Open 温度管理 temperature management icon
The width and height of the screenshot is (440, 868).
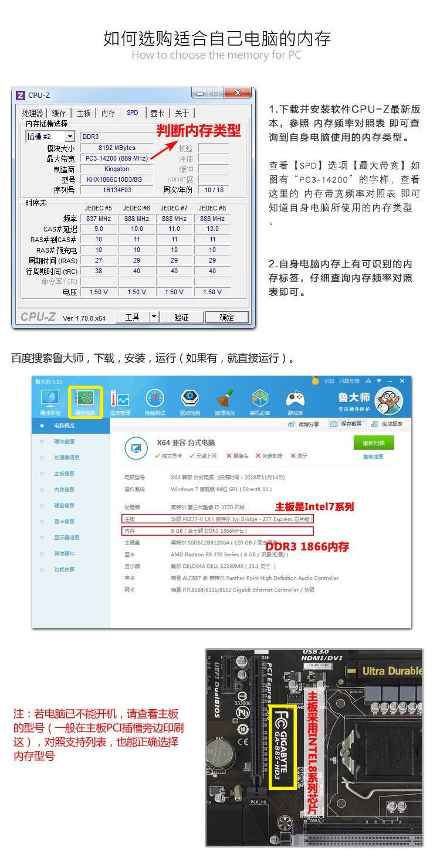coord(120,403)
